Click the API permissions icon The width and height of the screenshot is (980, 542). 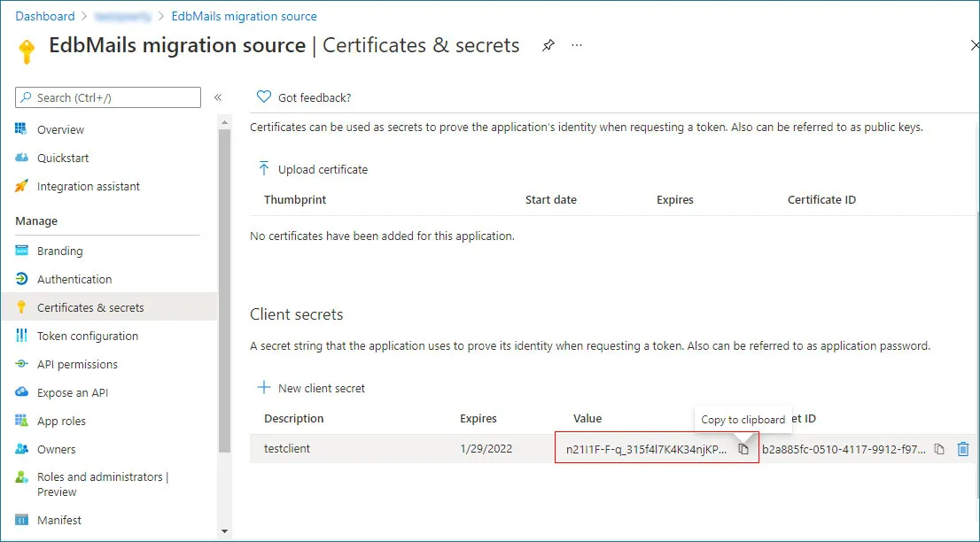click(21, 363)
